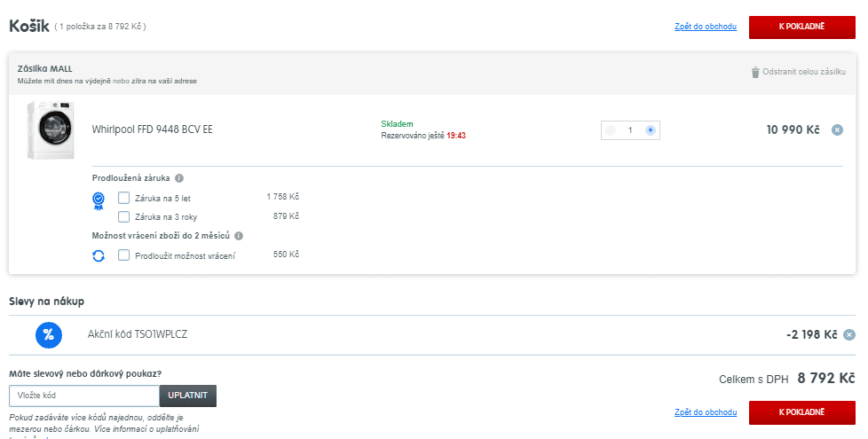Click the total 8 792 Kč amount
This screenshot has width=868, height=439.
pos(826,378)
